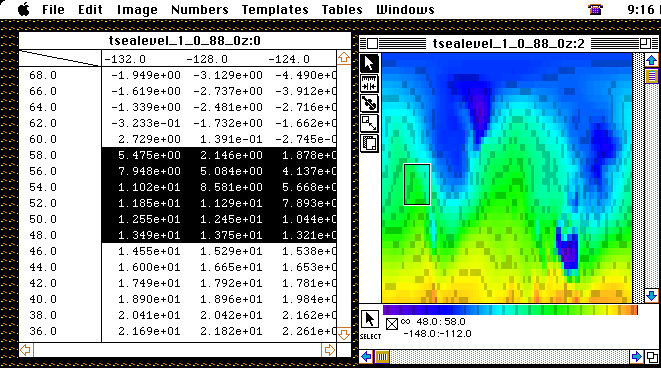Viewport: 661px width, 368px height.
Task: Click table window scroll-up arrow
Action: pyautogui.click(x=344, y=58)
